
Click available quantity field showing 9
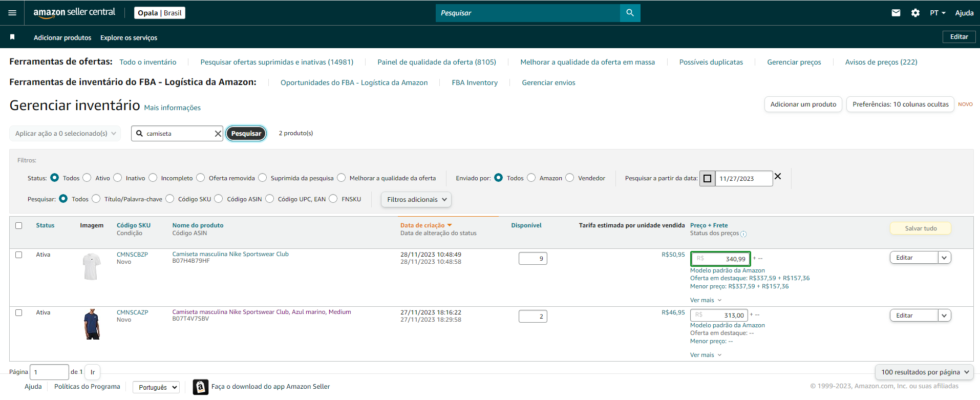[533, 258]
